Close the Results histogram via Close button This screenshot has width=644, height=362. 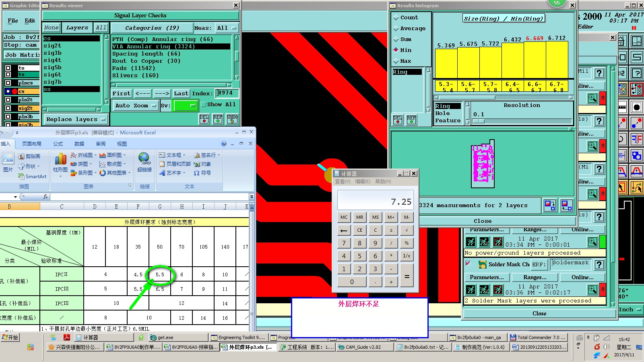tap(483, 221)
